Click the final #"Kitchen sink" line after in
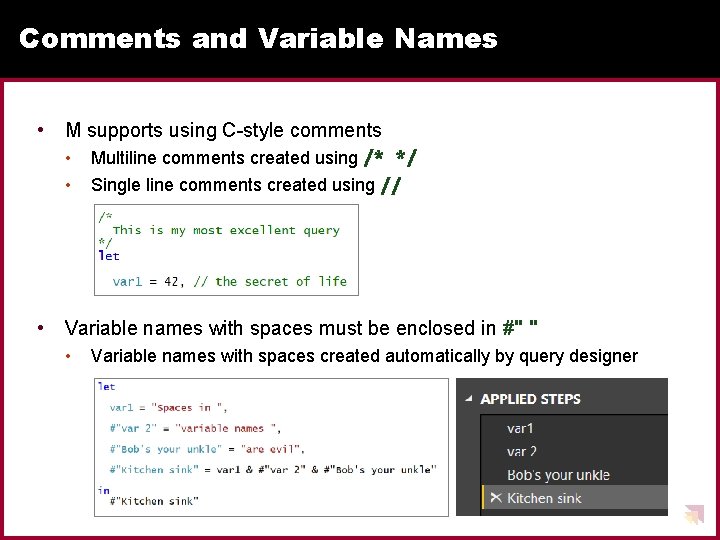720x540 pixels. click(x=154, y=501)
